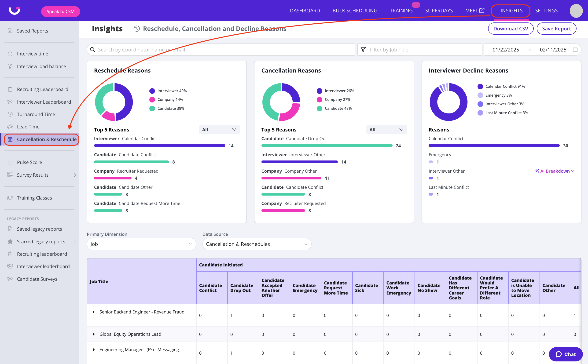This screenshot has height=364, width=588.
Task: Go to the Dashboard tab
Action: [x=305, y=11]
